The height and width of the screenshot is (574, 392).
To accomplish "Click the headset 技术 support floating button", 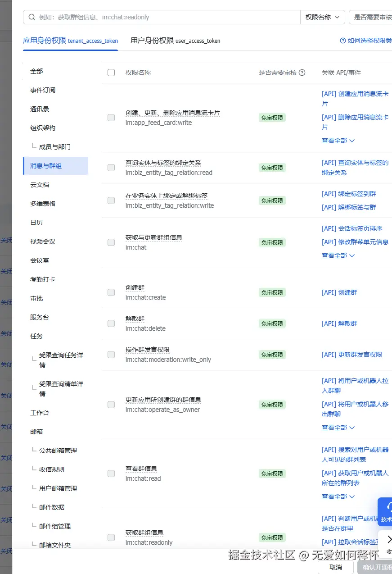I will click(385, 511).
